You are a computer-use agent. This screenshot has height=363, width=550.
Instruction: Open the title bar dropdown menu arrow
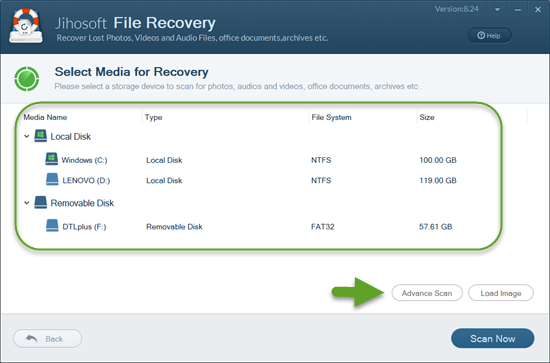[497, 10]
